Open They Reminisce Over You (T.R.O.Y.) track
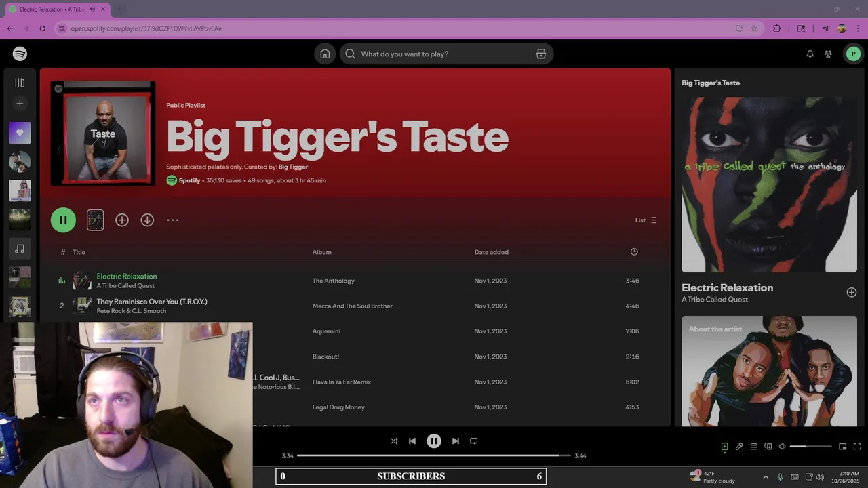 coord(152,301)
